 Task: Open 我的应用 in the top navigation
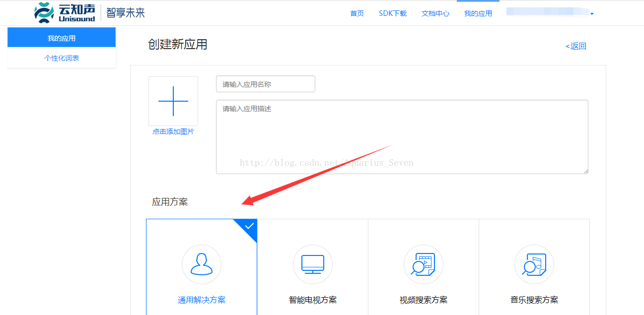click(478, 13)
